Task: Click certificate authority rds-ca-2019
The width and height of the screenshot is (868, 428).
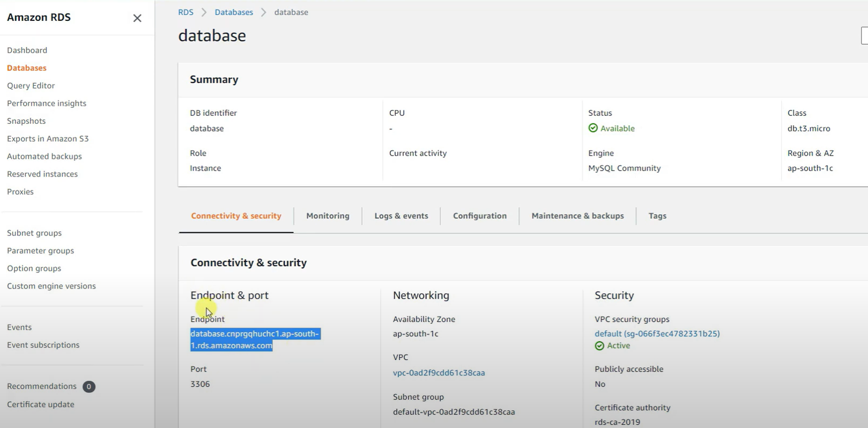Action: point(617,422)
